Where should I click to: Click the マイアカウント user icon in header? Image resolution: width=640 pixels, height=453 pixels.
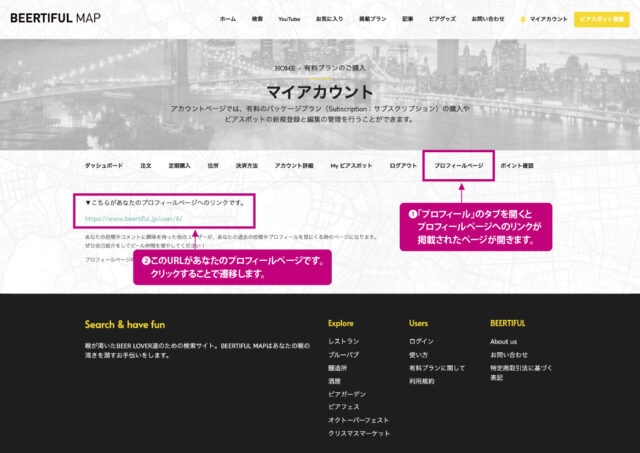tap(523, 19)
